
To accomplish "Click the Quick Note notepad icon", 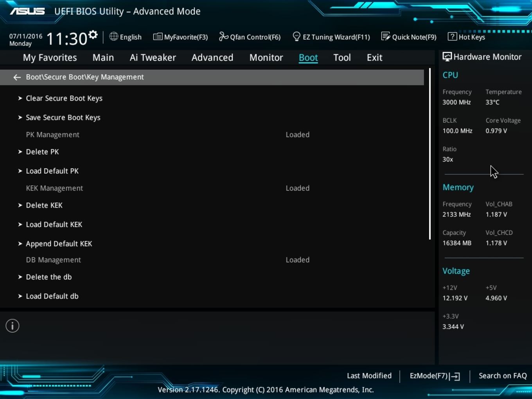I will pyautogui.click(x=385, y=36).
